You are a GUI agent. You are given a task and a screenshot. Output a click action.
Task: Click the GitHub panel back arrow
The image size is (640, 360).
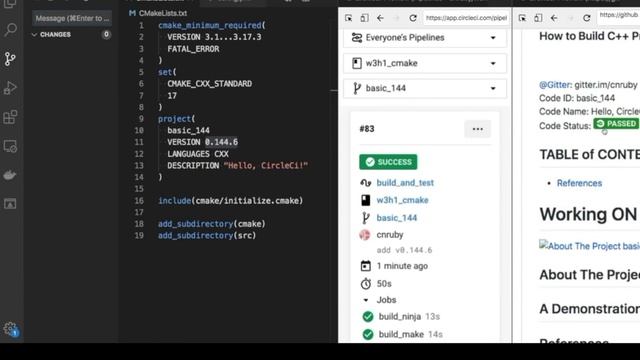(x=554, y=18)
